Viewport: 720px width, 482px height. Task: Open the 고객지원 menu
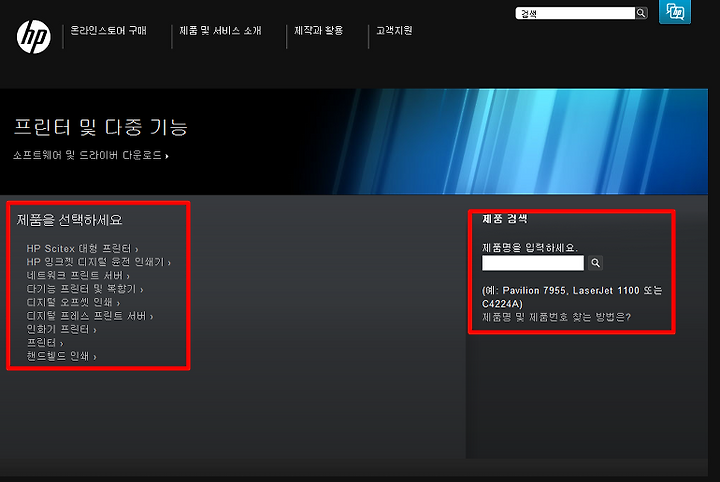394,31
